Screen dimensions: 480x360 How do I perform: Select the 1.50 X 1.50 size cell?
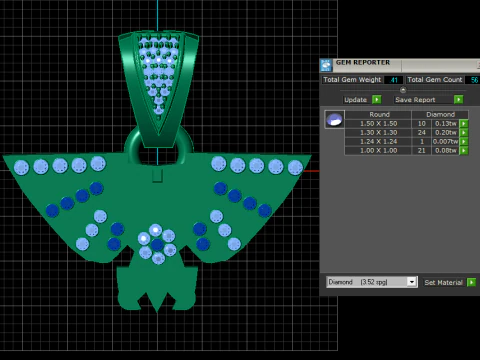(378, 124)
